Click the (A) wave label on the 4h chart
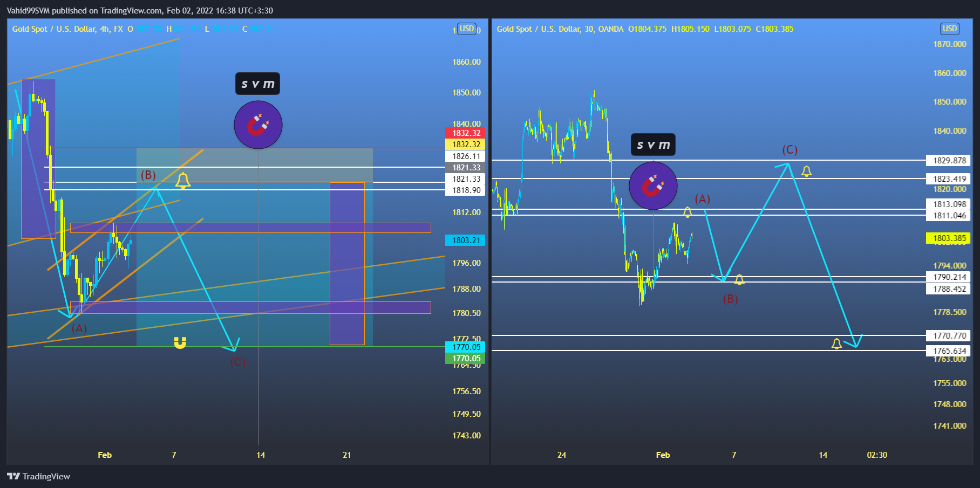The image size is (980, 488). click(79, 328)
